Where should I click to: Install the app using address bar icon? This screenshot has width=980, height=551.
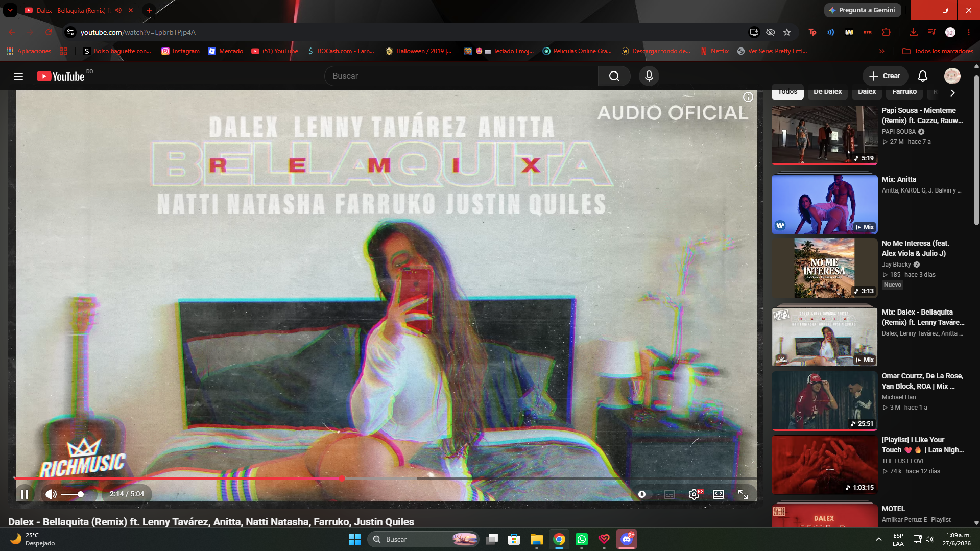click(754, 32)
